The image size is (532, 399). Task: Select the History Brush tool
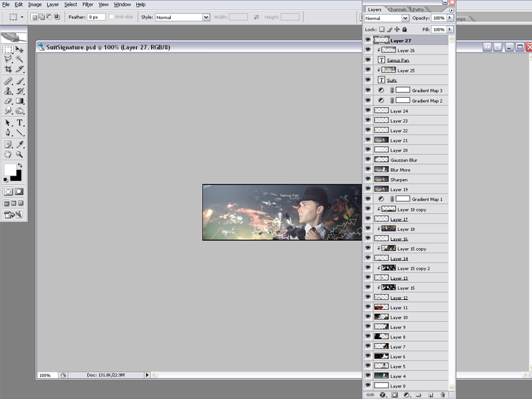click(x=20, y=91)
